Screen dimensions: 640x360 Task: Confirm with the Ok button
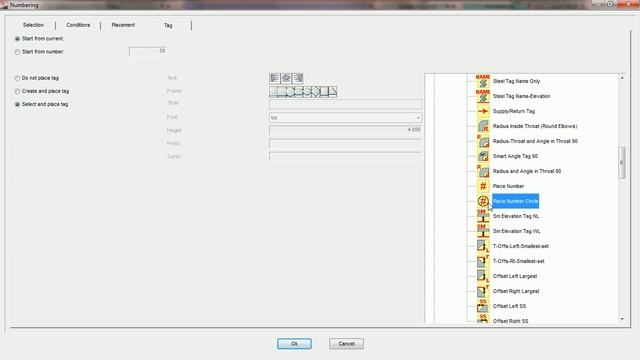point(294,344)
